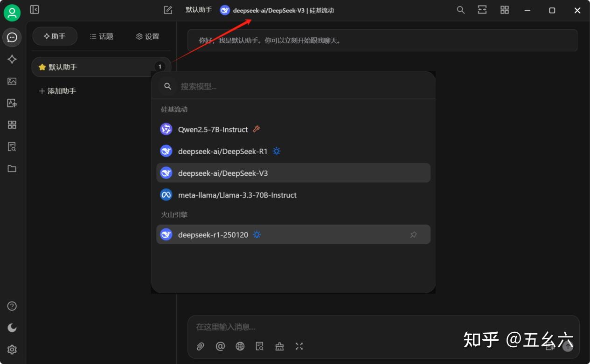The image size is (590, 364).
Task: Attach a file using the paperclip icon
Action: pyautogui.click(x=201, y=346)
